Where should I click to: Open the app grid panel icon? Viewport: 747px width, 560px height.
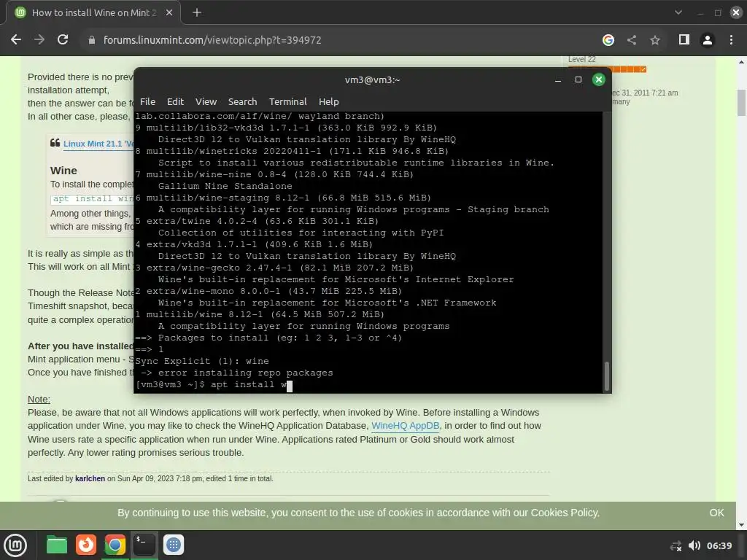[x=174, y=545]
